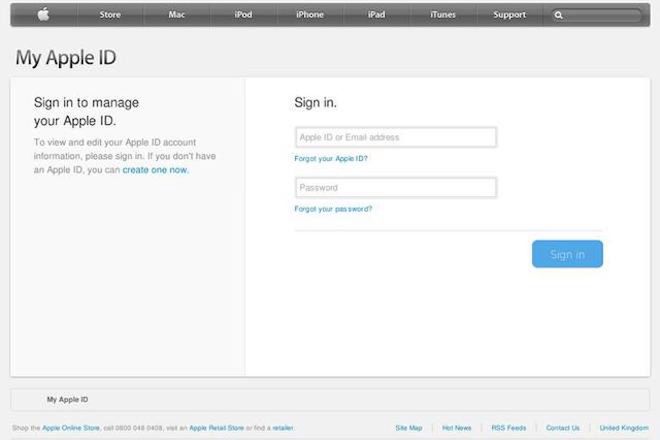660x440 pixels.
Task: Open the Mac navigation tab
Action: click(x=176, y=14)
